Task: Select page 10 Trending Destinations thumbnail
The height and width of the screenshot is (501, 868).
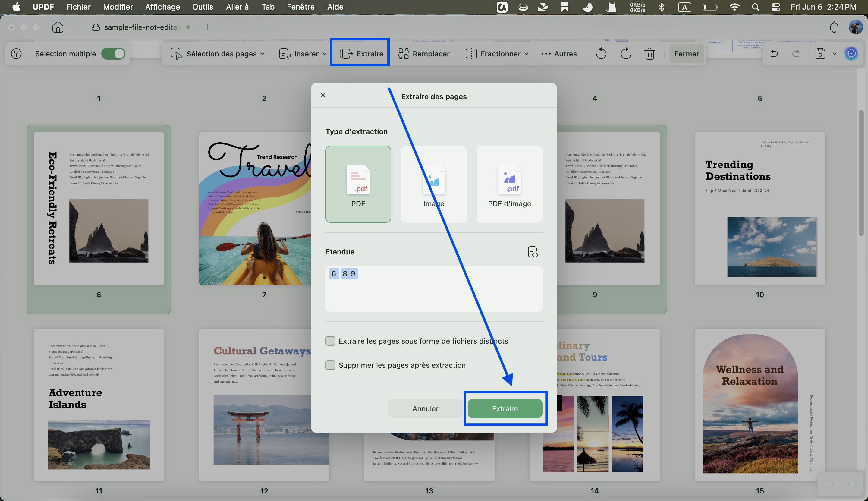Action: pyautogui.click(x=759, y=209)
